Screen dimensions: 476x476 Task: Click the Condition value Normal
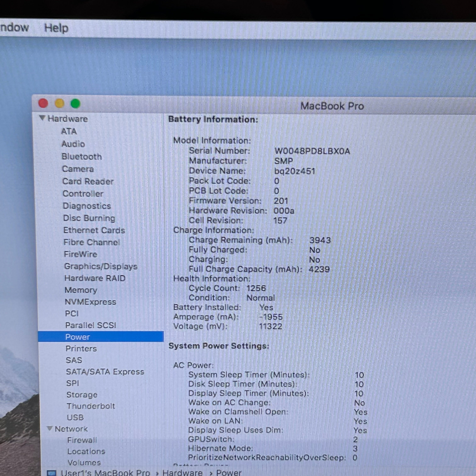tap(260, 298)
